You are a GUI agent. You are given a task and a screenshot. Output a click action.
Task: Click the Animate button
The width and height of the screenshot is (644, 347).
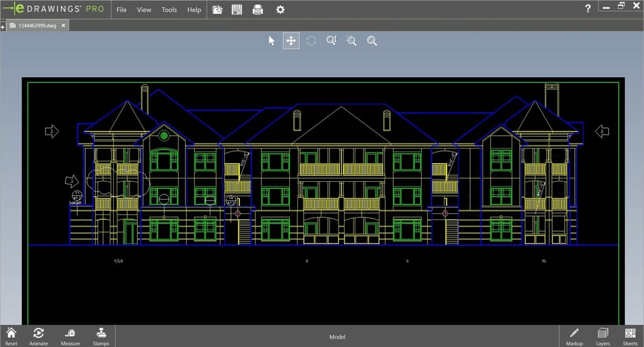[x=39, y=336]
